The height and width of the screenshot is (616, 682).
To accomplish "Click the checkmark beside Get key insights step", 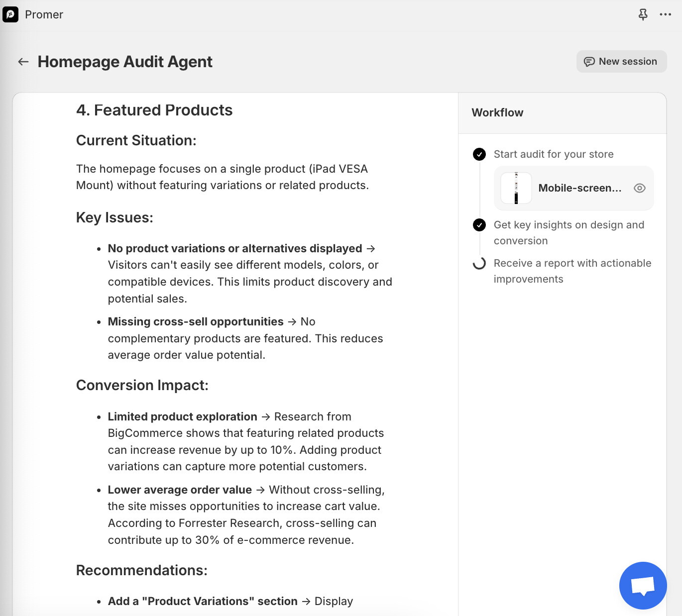I will pyautogui.click(x=479, y=225).
